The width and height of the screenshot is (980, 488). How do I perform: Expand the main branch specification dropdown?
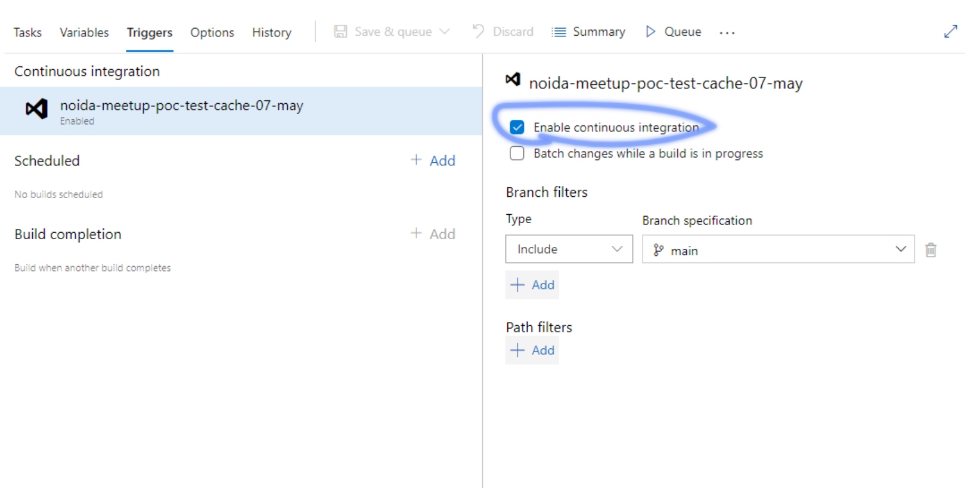click(900, 249)
